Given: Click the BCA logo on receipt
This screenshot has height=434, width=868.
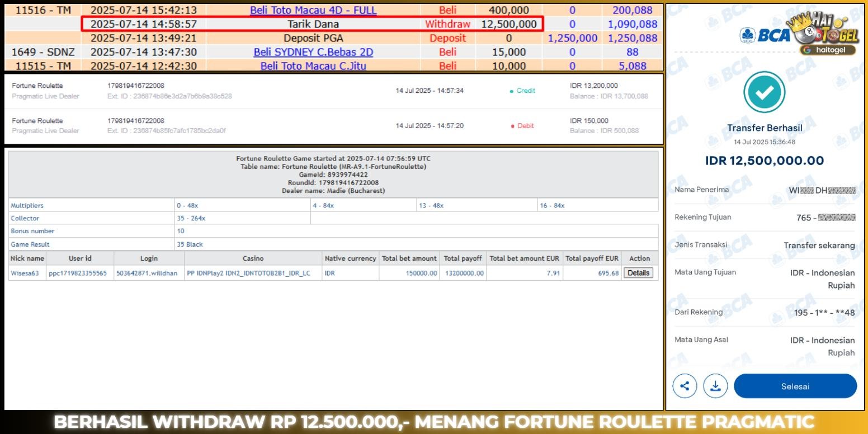Looking at the screenshot, I should (766, 35).
